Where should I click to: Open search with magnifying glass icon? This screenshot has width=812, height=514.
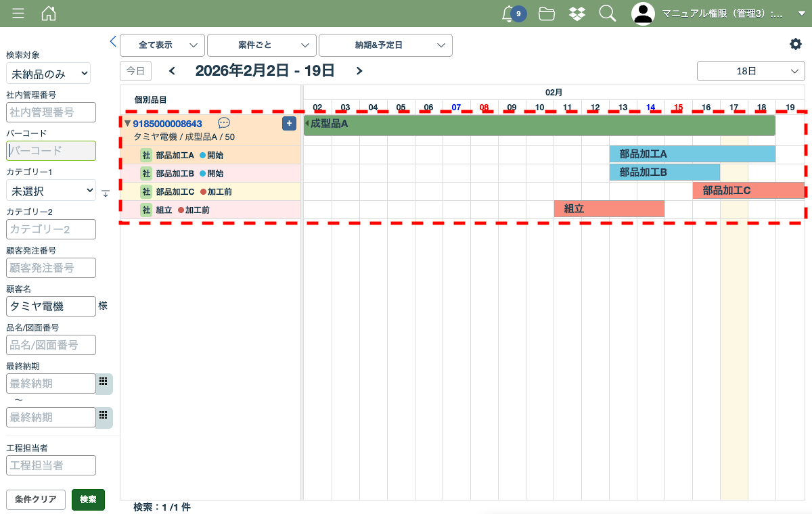click(x=608, y=14)
